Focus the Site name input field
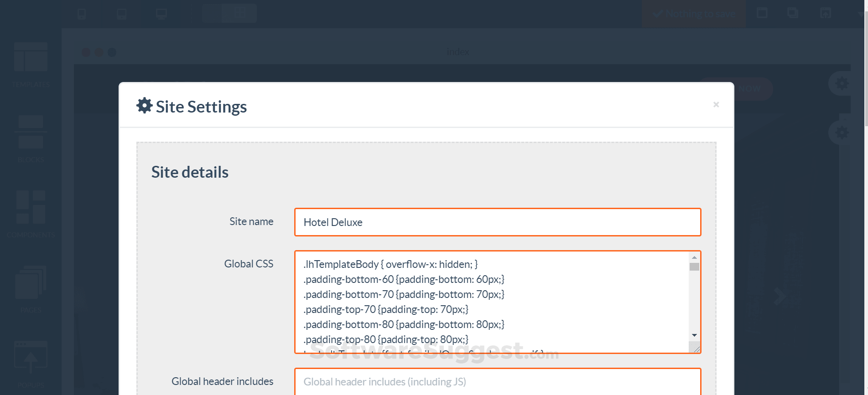This screenshot has width=868, height=395. pyautogui.click(x=497, y=222)
